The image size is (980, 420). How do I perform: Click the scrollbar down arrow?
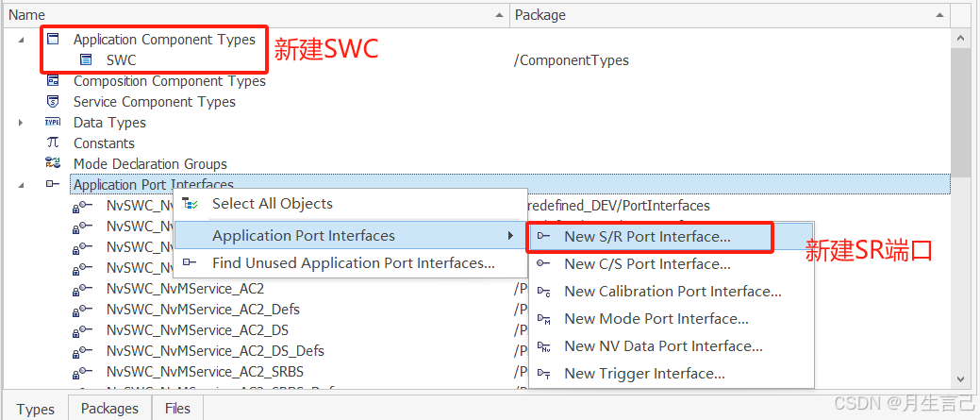tap(960, 378)
